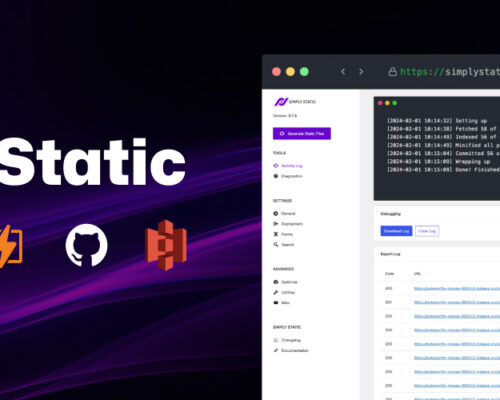Click the Export Log heading
This screenshot has width=500, height=400.
click(x=390, y=254)
